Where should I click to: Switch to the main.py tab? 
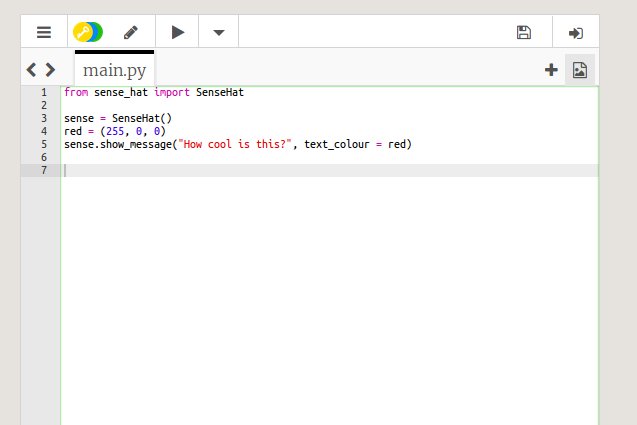point(114,70)
